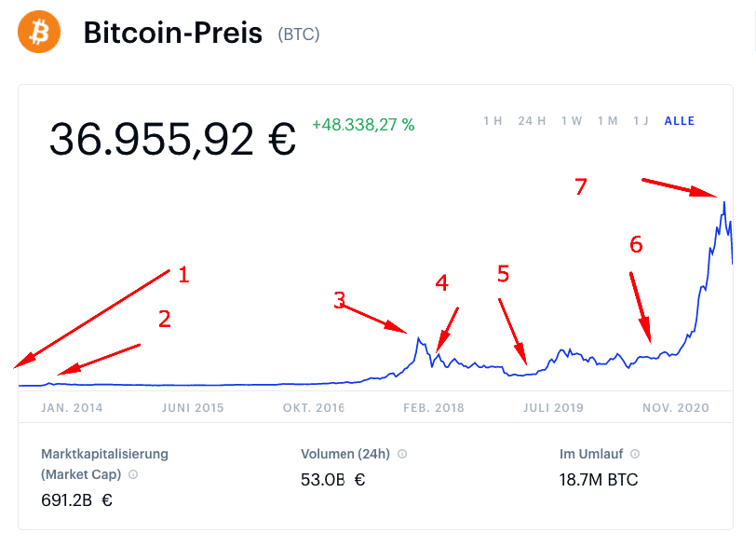This screenshot has height=547, width=756.
Task: Select the 1H time range
Action: click(x=493, y=121)
